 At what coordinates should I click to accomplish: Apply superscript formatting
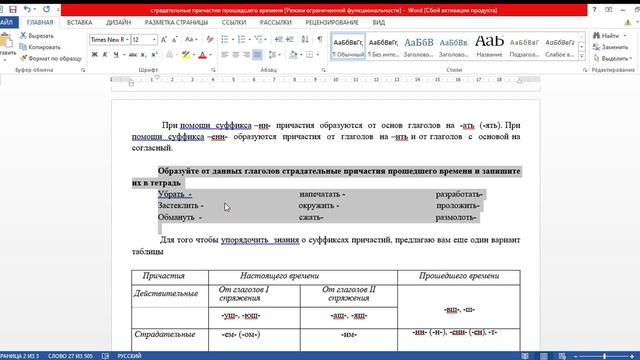point(154,55)
